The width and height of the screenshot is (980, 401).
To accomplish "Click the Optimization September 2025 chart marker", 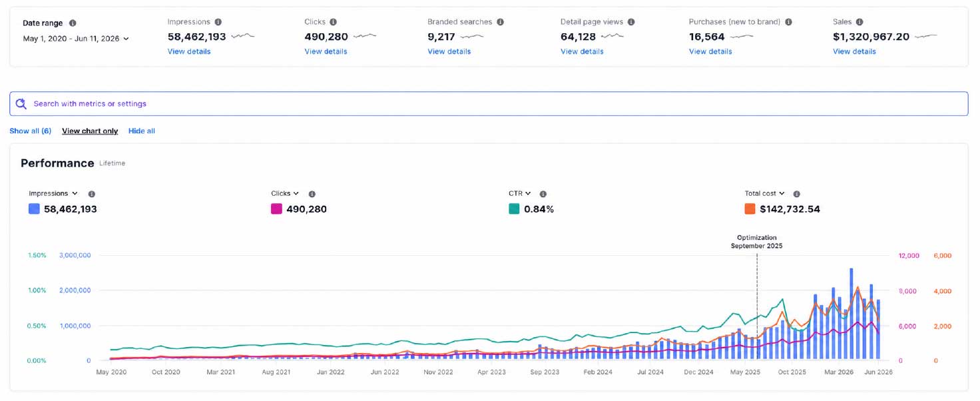I will [756, 242].
